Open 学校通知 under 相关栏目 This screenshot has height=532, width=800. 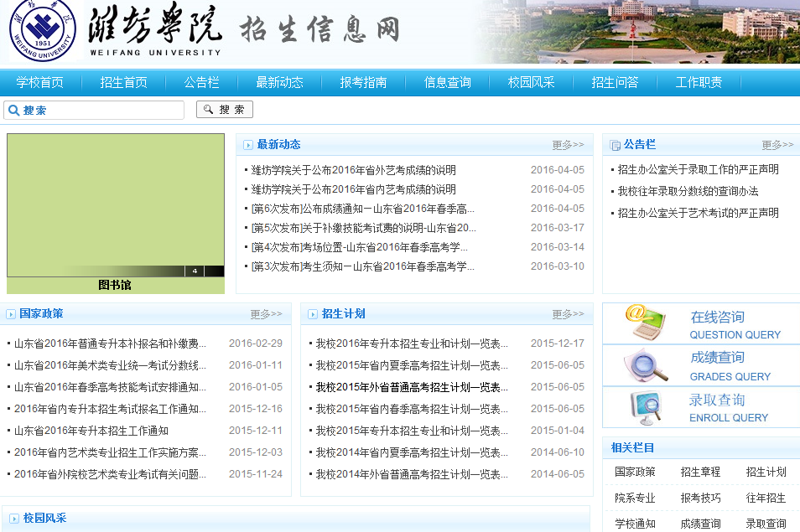[635, 524]
